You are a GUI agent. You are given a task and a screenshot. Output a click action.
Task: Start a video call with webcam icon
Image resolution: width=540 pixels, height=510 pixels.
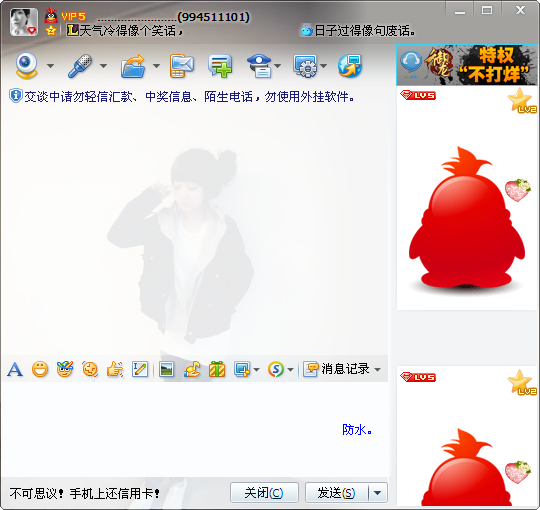[27, 65]
